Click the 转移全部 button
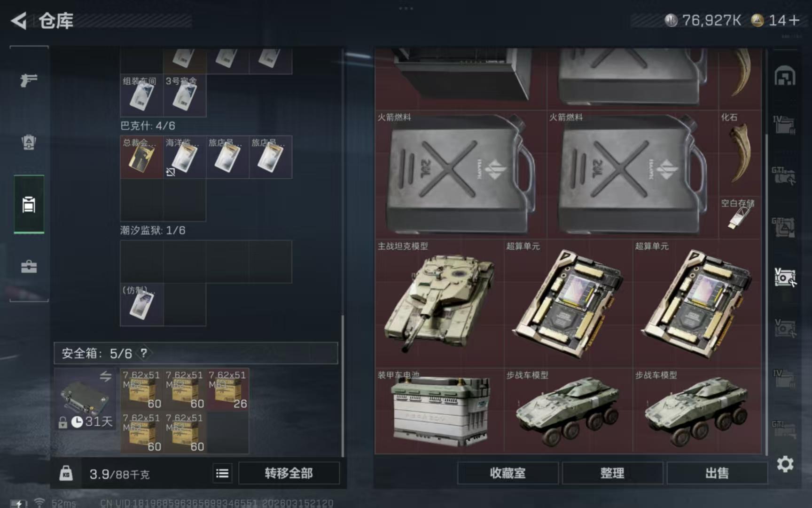Screen dimensions: 812x508 click(x=289, y=473)
